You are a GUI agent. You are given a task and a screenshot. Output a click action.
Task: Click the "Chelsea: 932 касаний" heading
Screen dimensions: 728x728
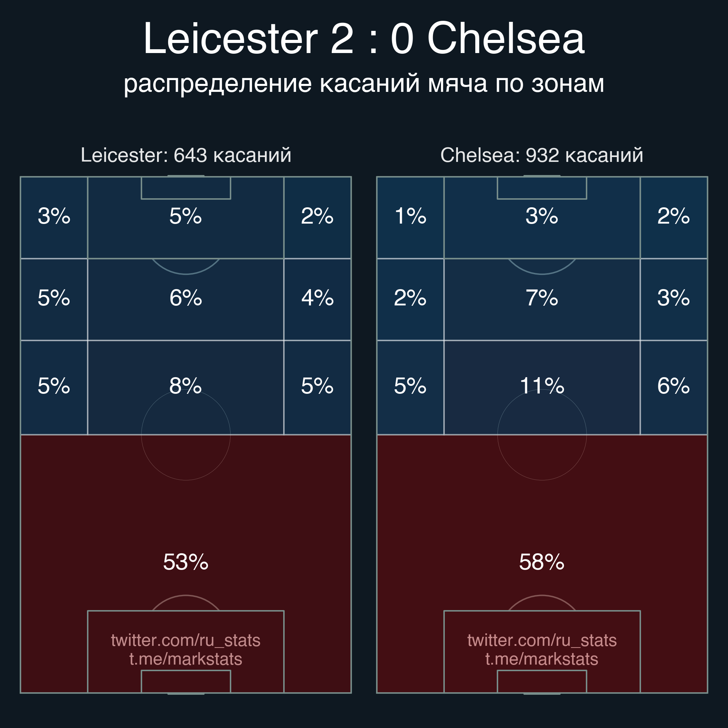point(542,155)
